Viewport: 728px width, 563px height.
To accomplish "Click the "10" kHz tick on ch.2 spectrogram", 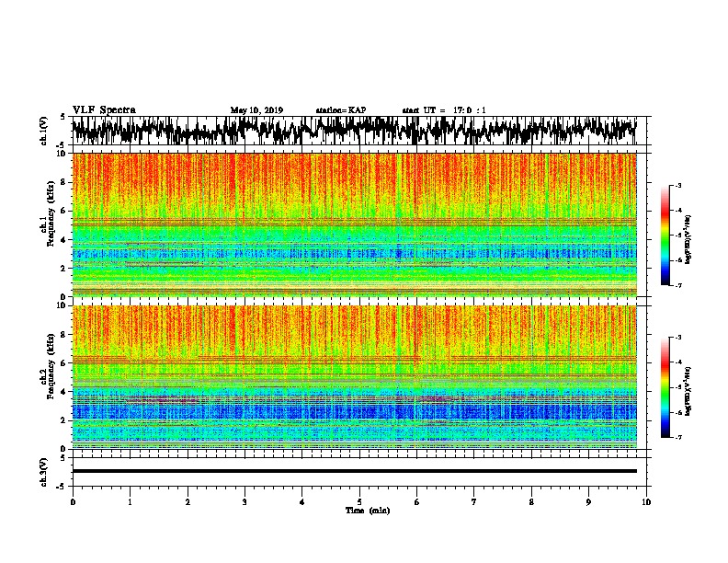I will pos(63,305).
